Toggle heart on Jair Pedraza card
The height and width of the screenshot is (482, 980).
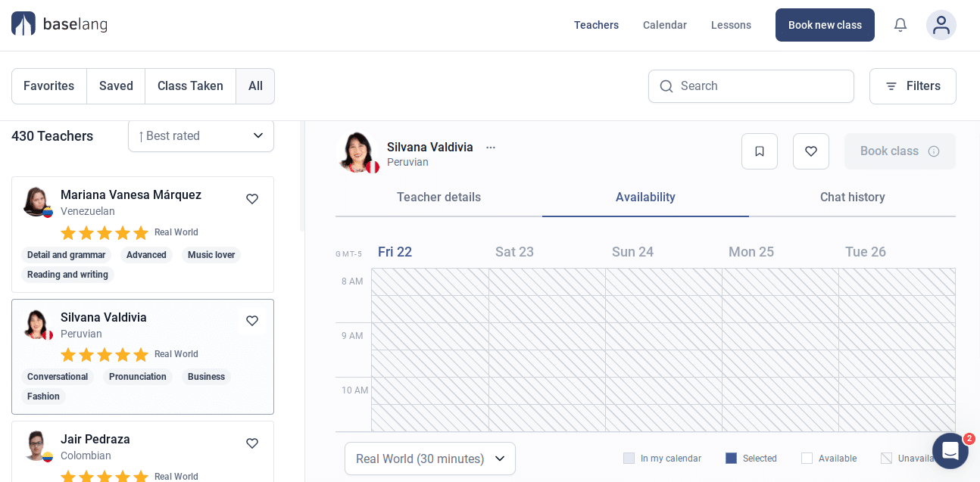pos(252,443)
